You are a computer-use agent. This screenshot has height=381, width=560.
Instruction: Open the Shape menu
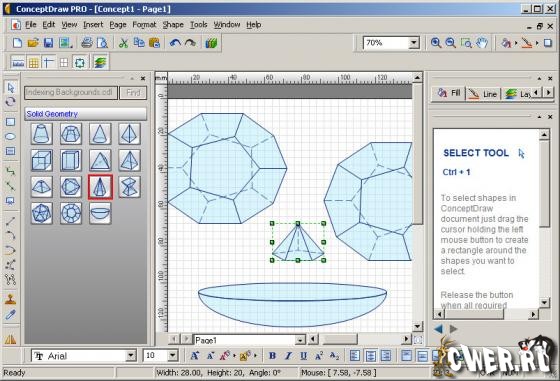pos(173,25)
